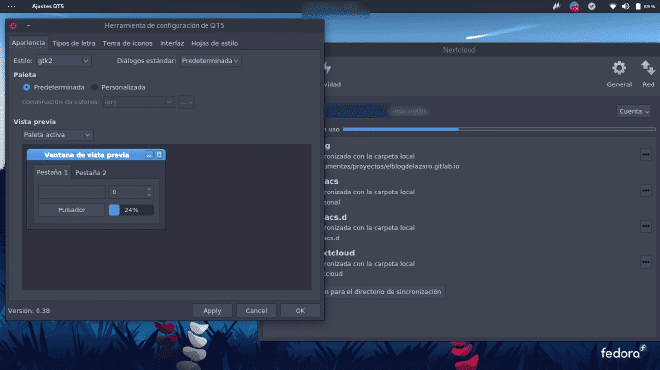The image size is (660, 370).
Task: Open Red network settings in Nextcloud
Action: pos(648,74)
